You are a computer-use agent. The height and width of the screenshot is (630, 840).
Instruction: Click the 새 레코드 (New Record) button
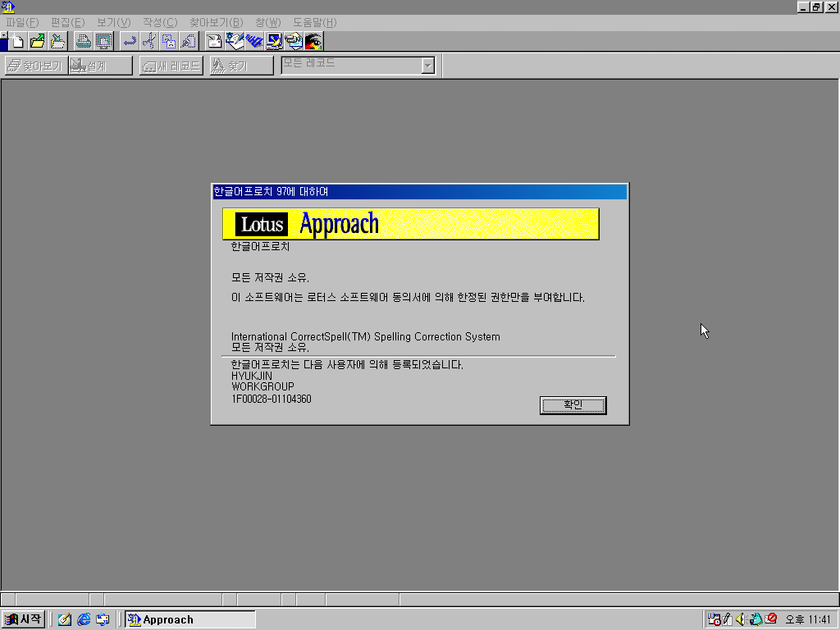tap(171, 66)
